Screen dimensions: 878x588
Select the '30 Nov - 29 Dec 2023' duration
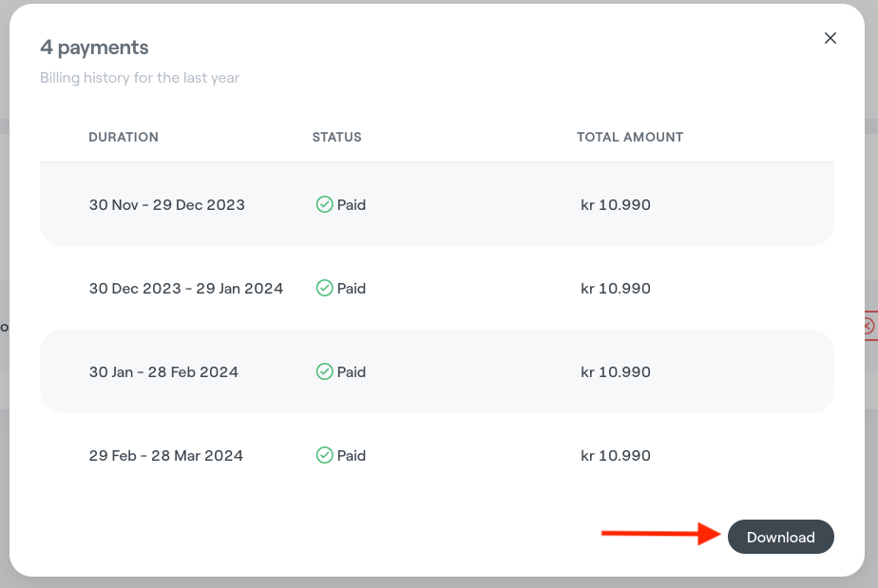click(x=167, y=204)
